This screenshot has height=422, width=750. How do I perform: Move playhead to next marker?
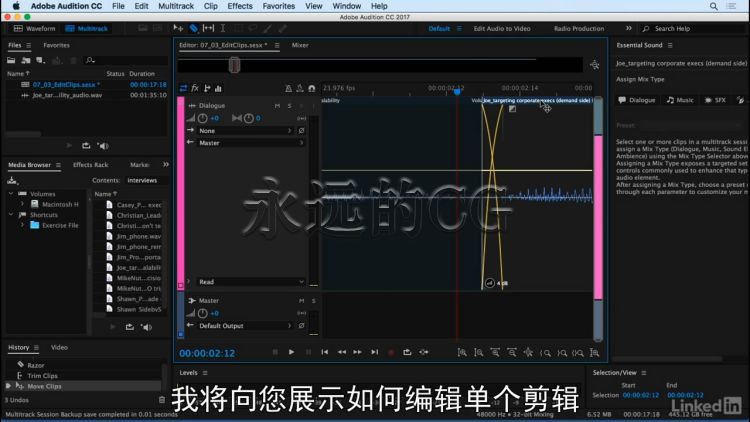375,352
